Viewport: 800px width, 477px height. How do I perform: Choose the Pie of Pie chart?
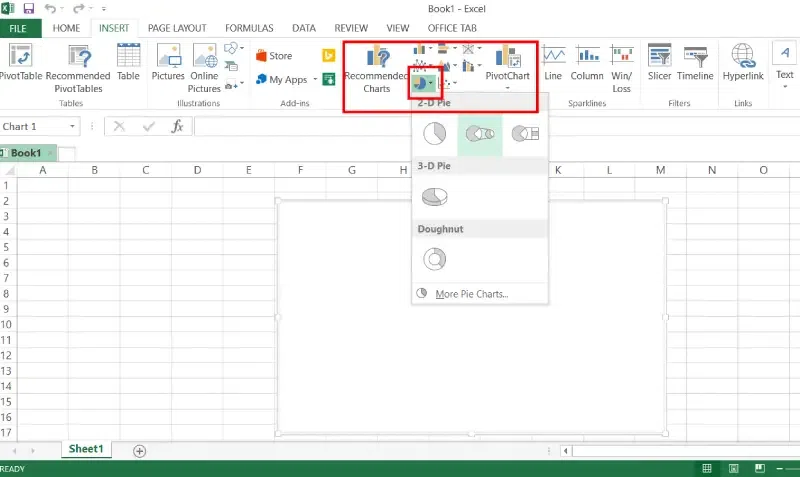[480, 134]
